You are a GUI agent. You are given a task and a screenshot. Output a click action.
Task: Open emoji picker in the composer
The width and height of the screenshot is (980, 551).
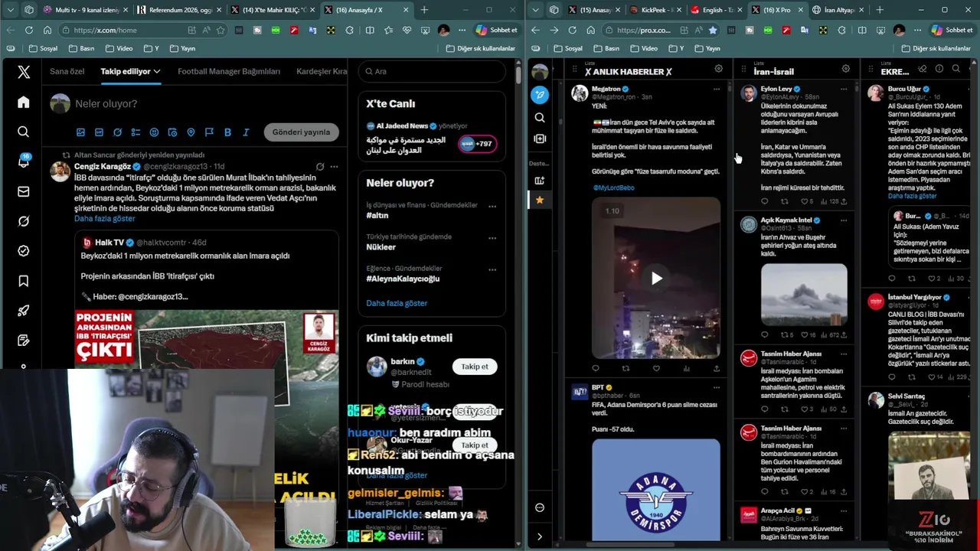(154, 132)
